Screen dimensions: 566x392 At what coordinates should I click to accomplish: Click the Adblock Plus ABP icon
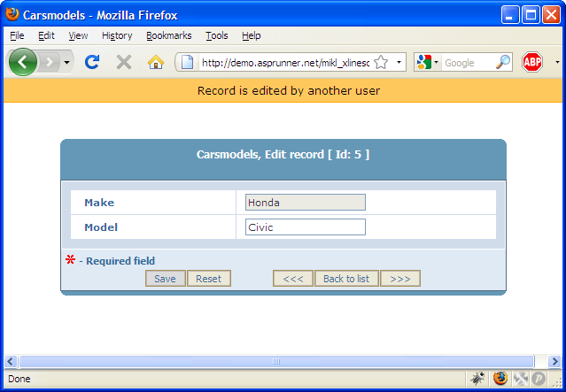click(x=531, y=62)
